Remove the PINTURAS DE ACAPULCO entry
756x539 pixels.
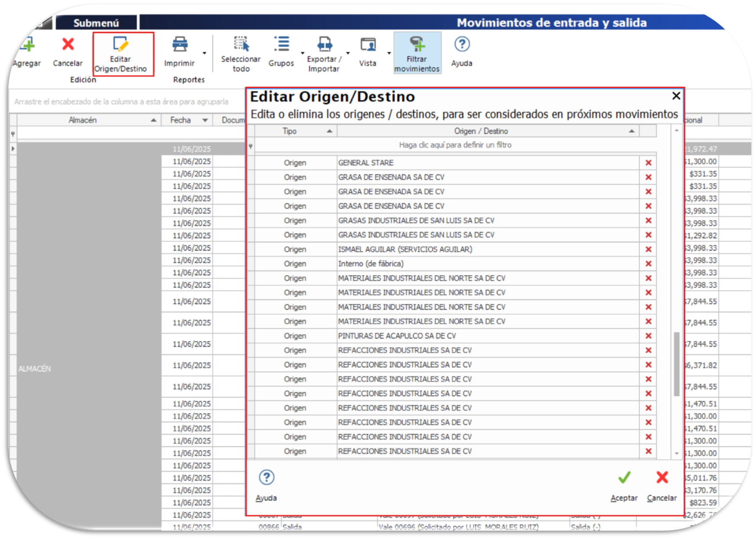click(648, 336)
